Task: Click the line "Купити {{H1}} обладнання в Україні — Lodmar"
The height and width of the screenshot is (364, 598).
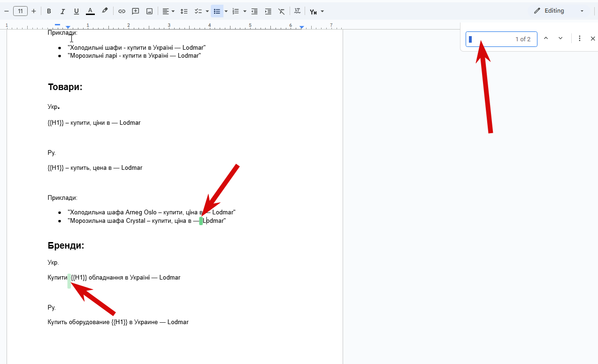Action: [x=114, y=278]
